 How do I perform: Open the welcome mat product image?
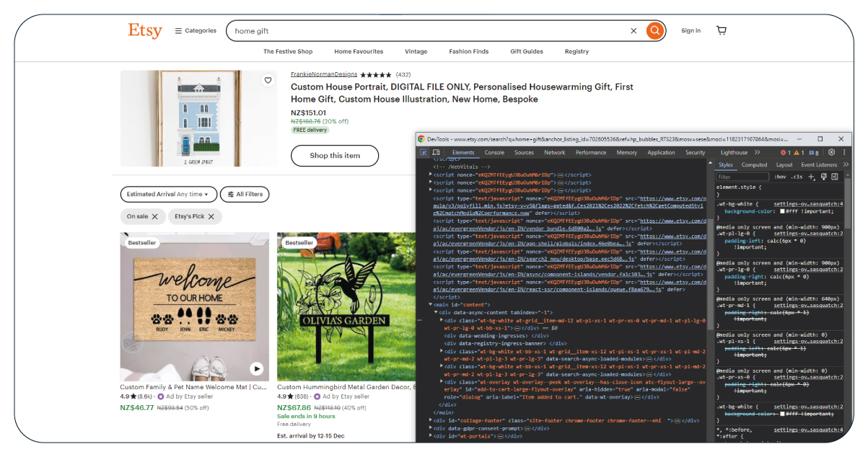195,306
